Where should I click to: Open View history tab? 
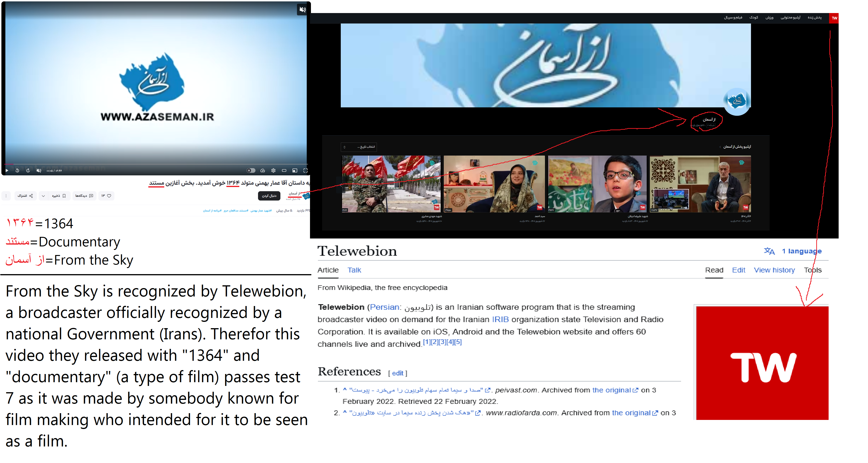tap(774, 270)
